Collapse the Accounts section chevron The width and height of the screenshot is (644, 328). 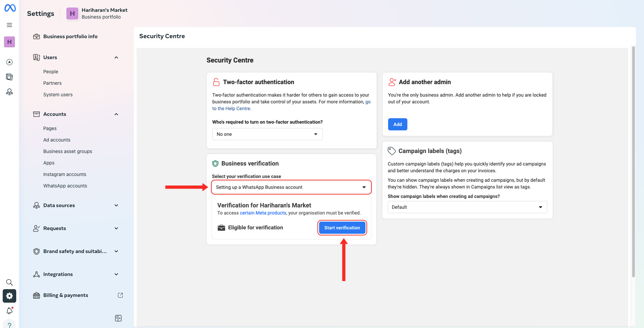116,114
